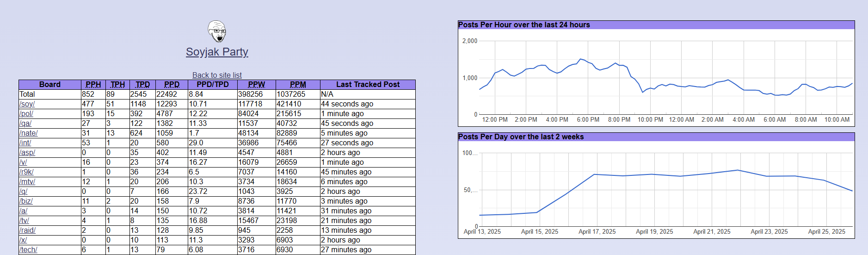The height and width of the screenshot is (255, 868).
Task: Click the /soy/ PPM value 421410
Action: (289, 104)
